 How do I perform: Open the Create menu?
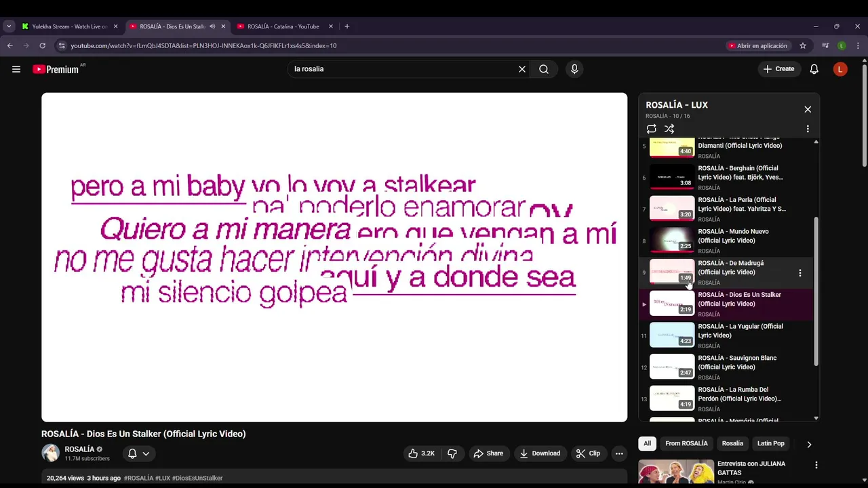pos(778,69)
